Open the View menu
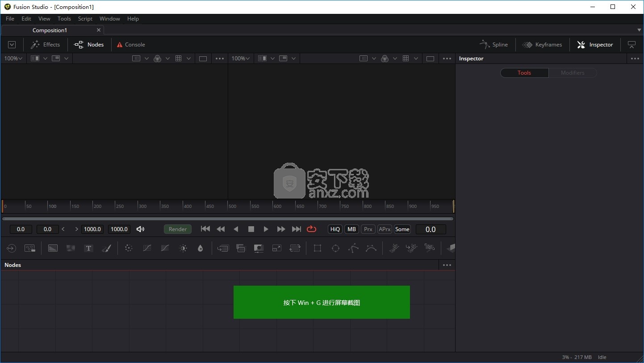Image resolution: width=644 pixels, height=363 pixels. (x=44, y=19)
